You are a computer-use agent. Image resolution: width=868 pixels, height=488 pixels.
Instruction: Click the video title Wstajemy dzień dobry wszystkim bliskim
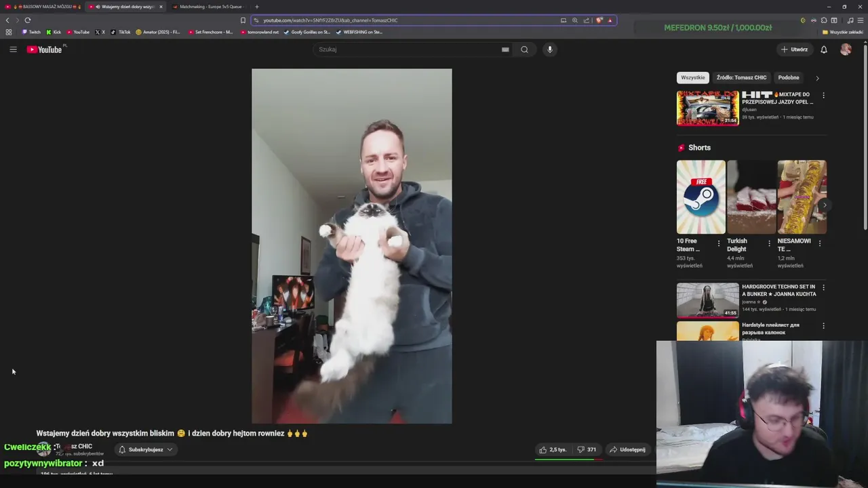172,433
